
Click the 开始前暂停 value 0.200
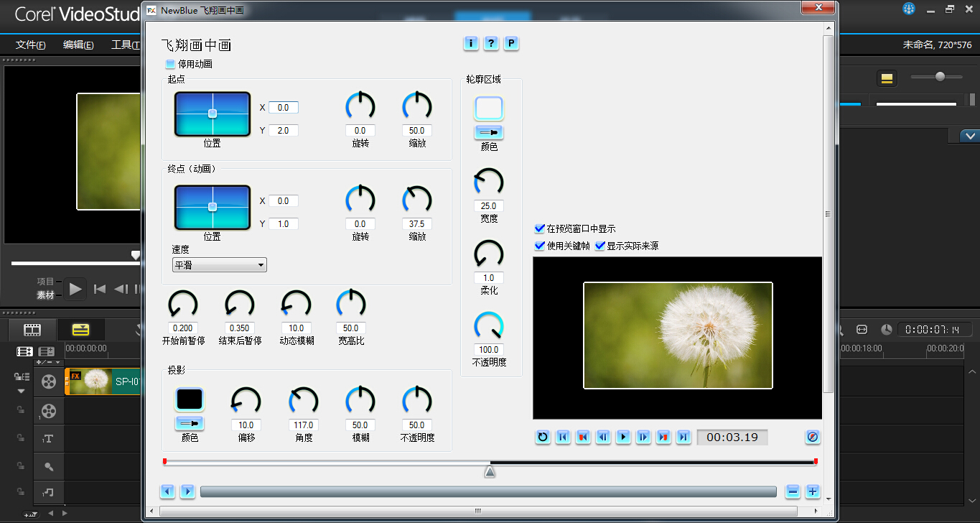coord(183,328)
